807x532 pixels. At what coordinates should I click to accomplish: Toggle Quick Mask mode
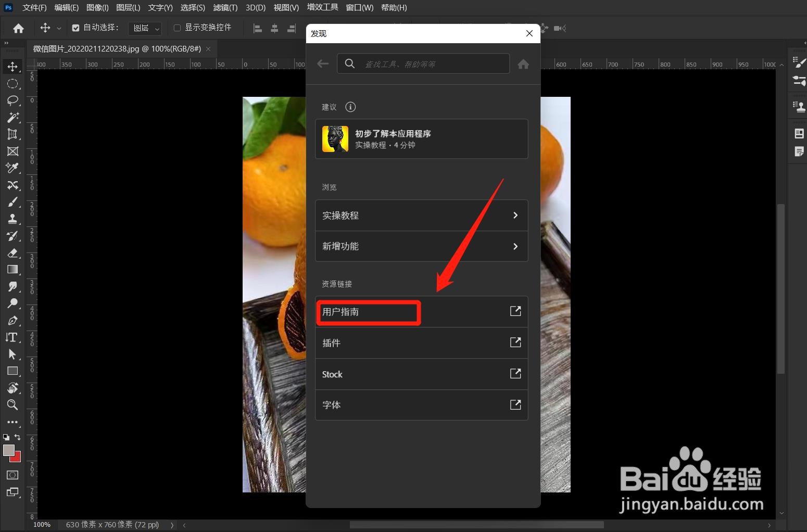point(13,475)
